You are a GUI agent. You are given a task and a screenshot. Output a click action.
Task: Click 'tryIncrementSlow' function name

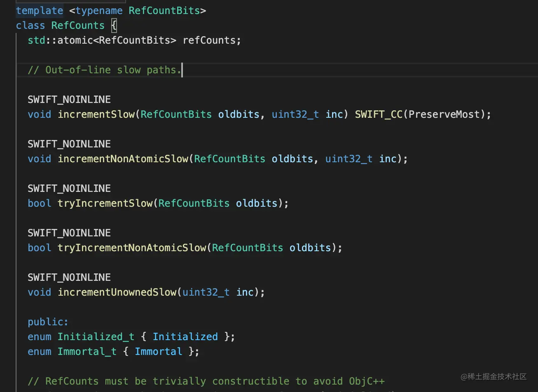[x=105, y=203]
